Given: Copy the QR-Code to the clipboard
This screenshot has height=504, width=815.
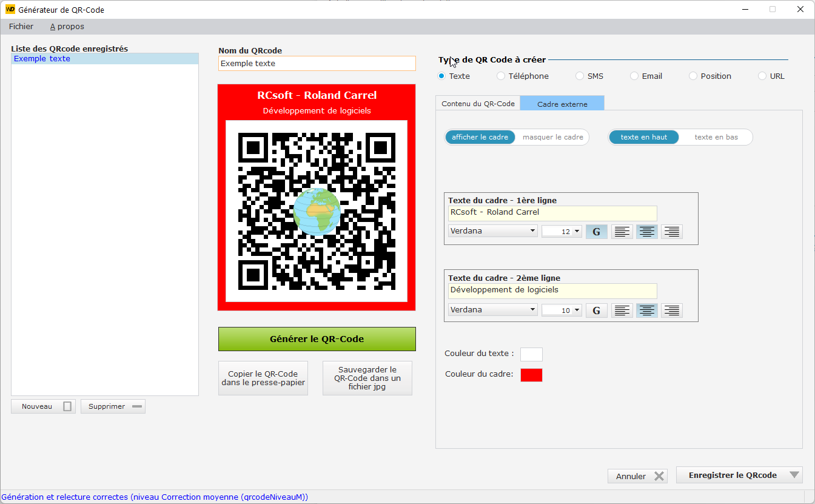Looking at the screenshot, I should click(x=263, y=378).
